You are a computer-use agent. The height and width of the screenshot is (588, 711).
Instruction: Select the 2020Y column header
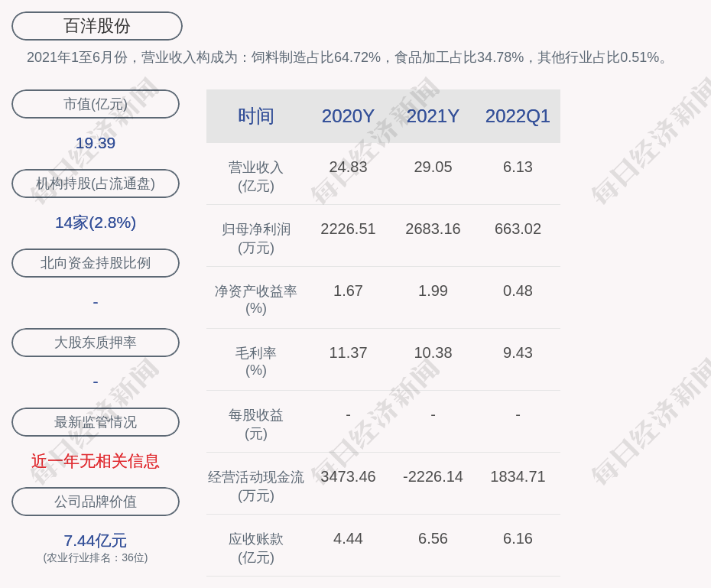pos(348,116)
